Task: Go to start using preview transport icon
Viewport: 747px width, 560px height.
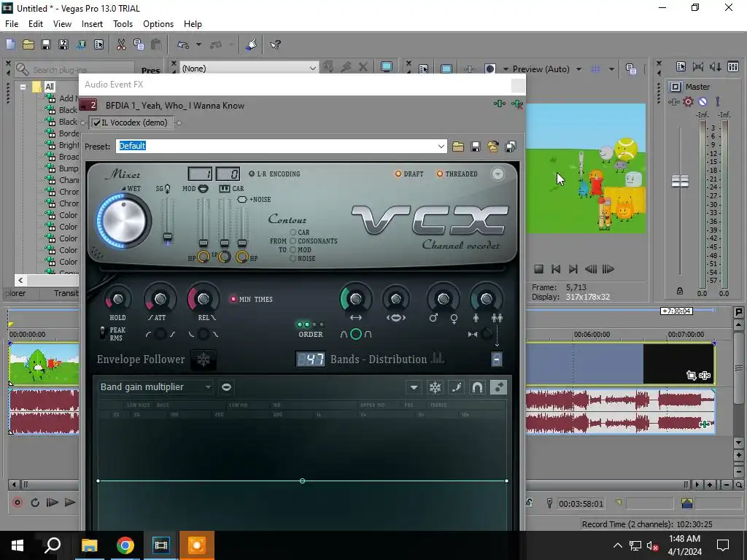Action: point(555,269)
